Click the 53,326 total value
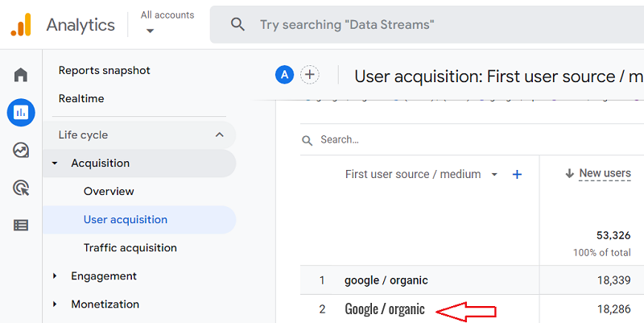The image size is (644, 323). [613, 235]
